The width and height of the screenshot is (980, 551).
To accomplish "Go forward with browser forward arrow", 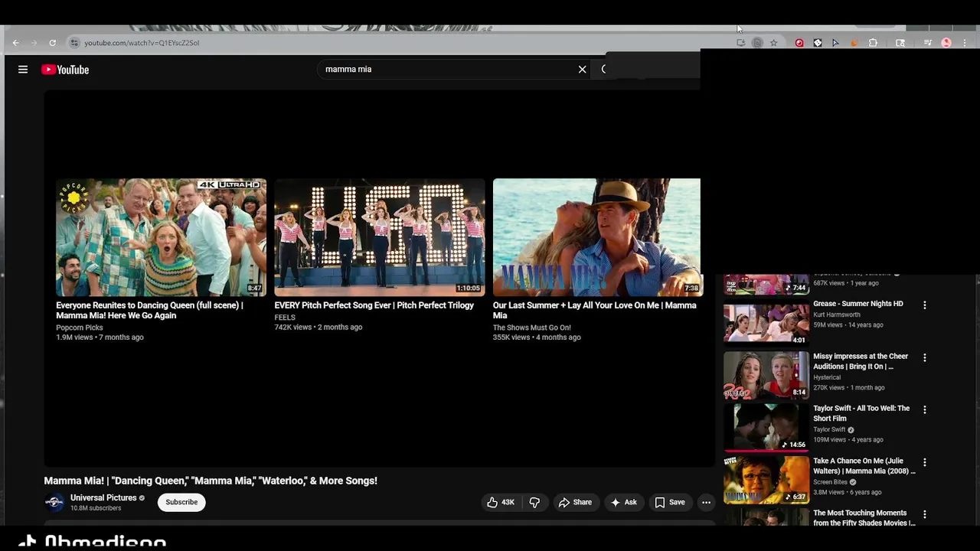I will (34, 43).
